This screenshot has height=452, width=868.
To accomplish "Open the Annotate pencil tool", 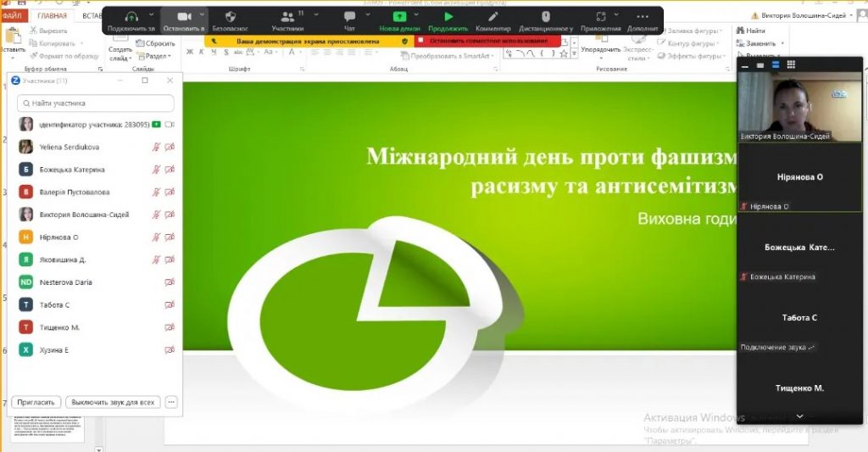I will [493, 17].
